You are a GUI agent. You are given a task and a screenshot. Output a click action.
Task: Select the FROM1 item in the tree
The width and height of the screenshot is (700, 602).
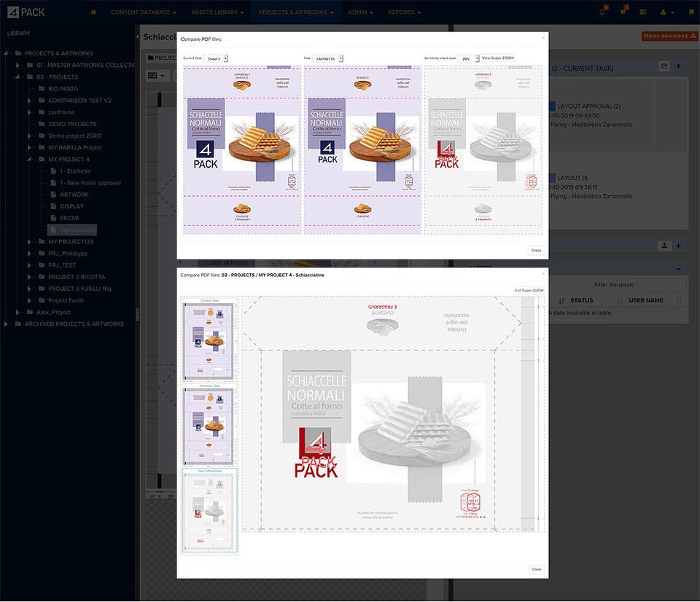click(x=69, y=218)
